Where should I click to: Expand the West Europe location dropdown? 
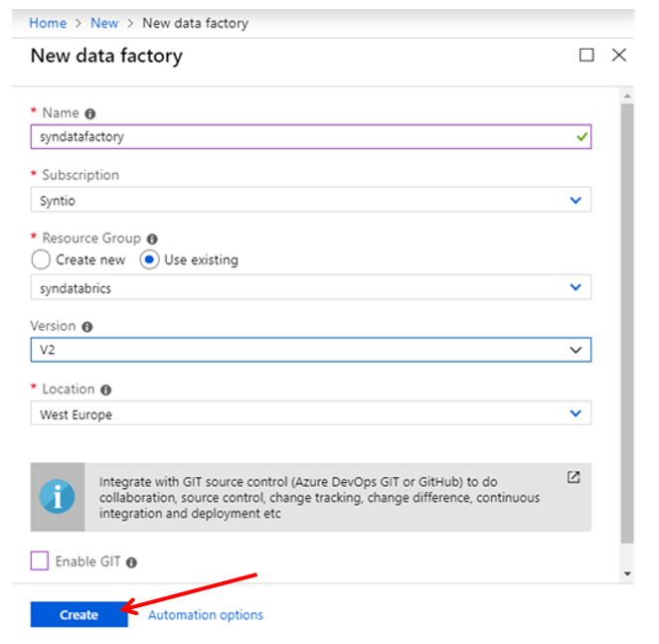point(310,413)
